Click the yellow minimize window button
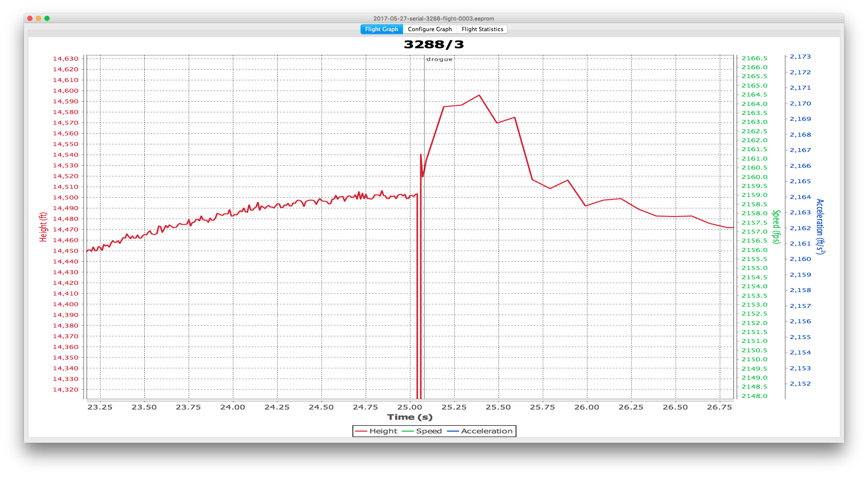Screen dimensions: 868x477 (x=38, y=18)
